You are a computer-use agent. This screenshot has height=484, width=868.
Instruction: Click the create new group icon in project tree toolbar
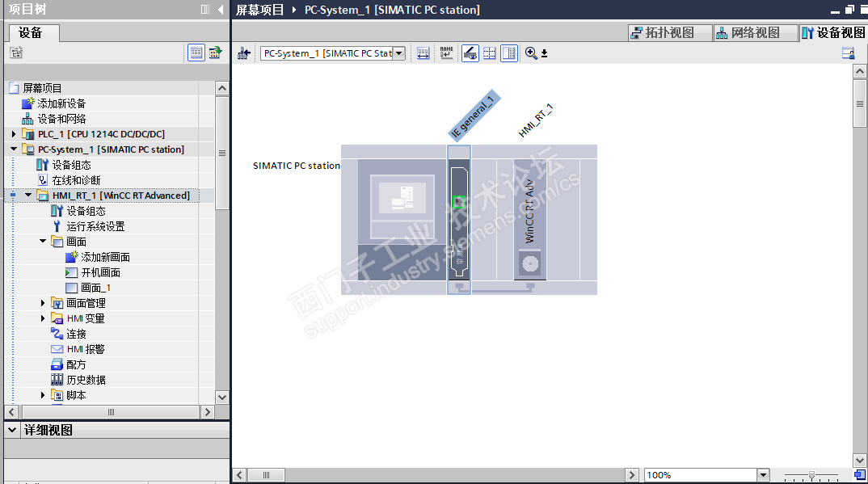pos(16,53)
